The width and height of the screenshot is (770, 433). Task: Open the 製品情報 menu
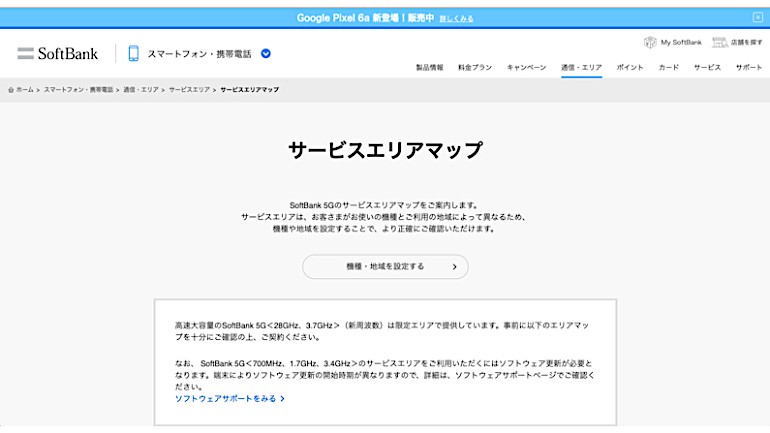pos(429,67)
